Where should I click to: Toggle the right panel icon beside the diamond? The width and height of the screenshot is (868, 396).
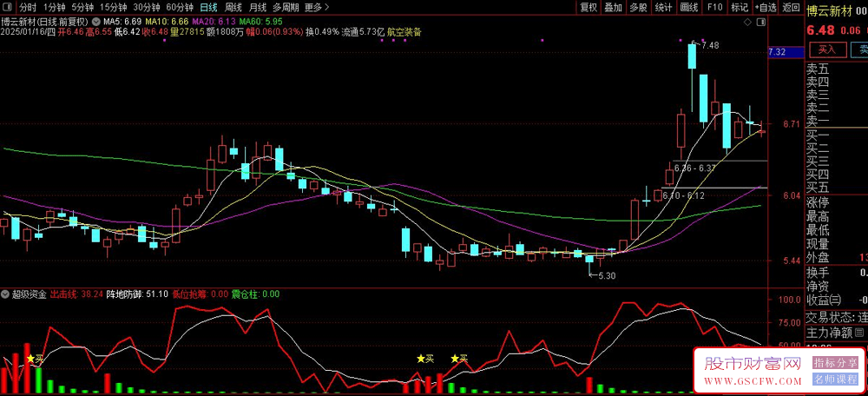760,23
